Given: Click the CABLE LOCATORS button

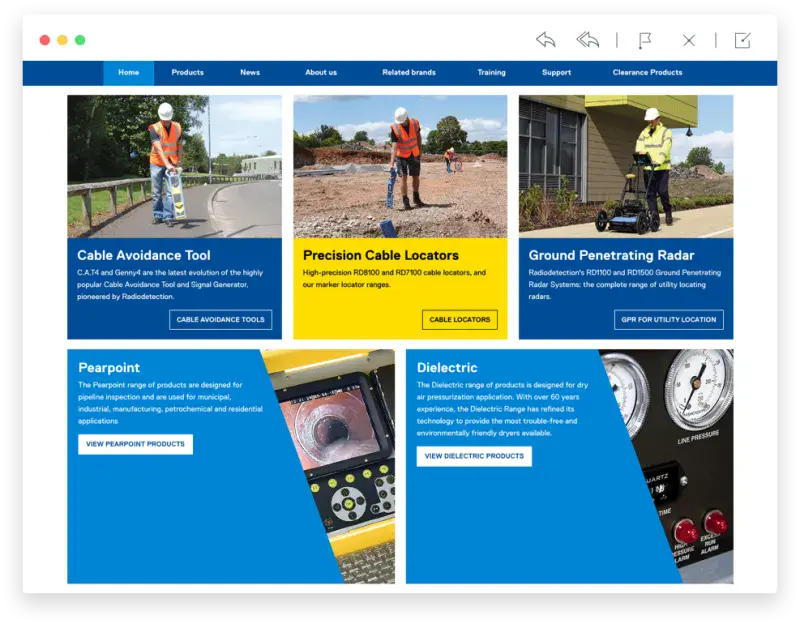Looking at the screenshot, I should (460, 319).
